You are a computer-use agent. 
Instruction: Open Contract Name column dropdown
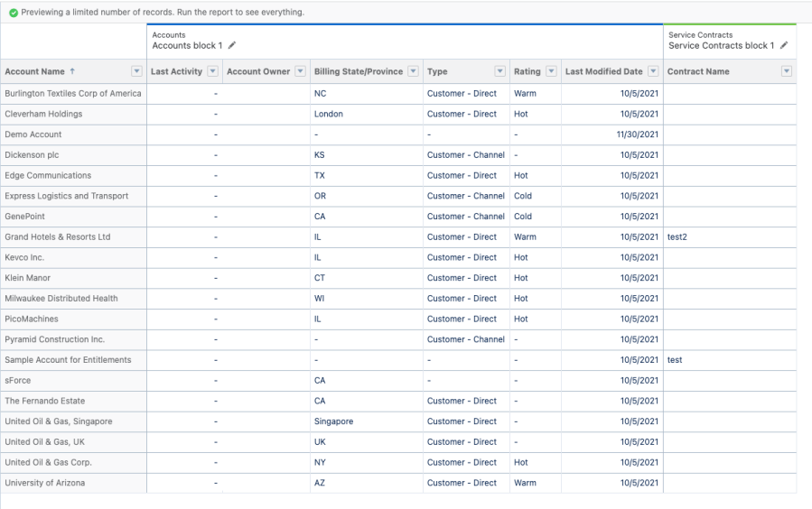[x=786, y=71]
